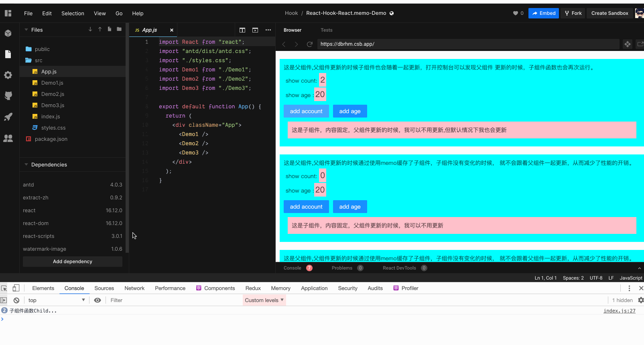
Task: Click the second demo's add age button
Action: coord(350,207)
